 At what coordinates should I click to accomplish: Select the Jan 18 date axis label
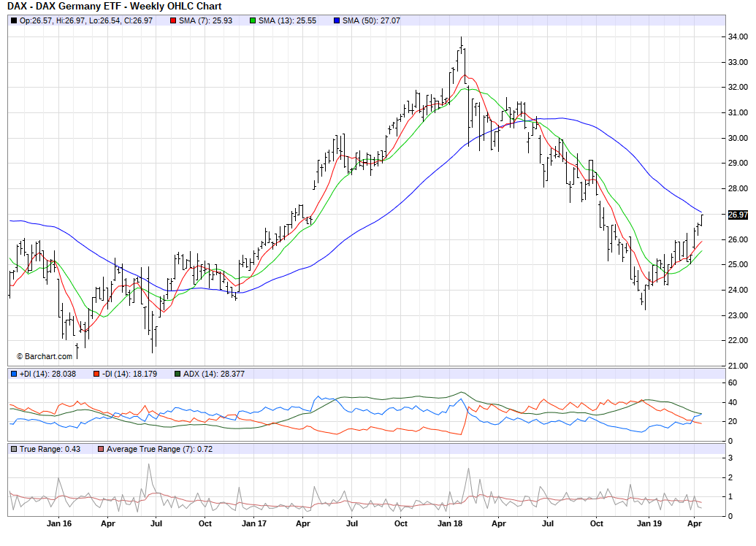click(x=449, y=523)
